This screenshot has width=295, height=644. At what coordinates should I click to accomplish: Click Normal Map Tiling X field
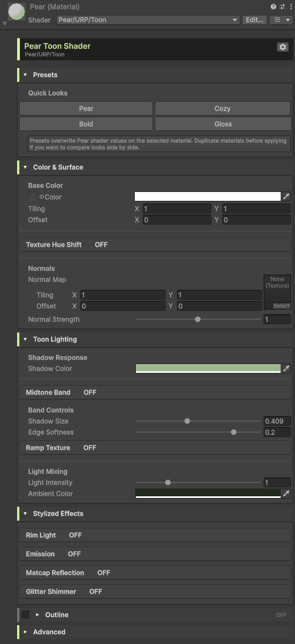coord(123,295)
